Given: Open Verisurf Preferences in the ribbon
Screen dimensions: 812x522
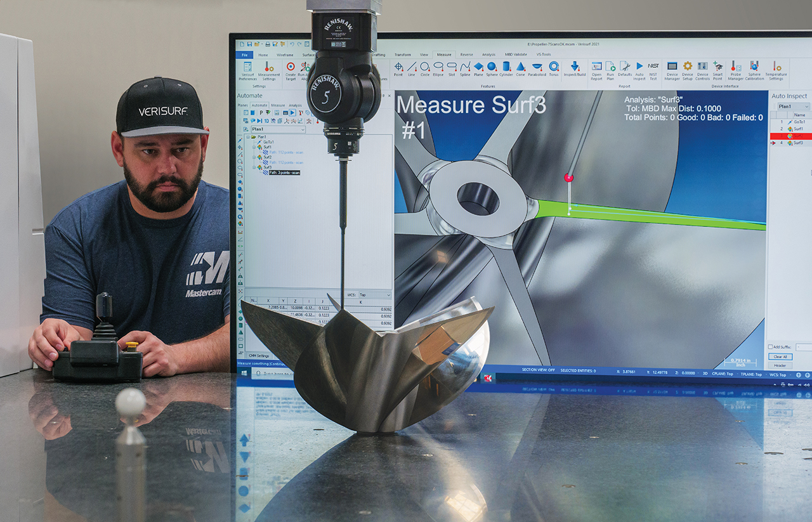Looking at the screenshot, I should [x=247, y=70].
